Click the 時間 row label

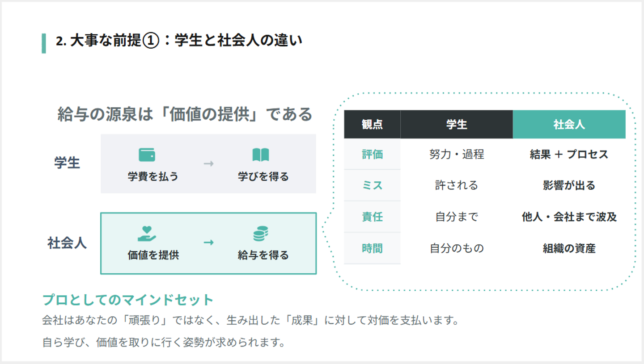[372, 248]
